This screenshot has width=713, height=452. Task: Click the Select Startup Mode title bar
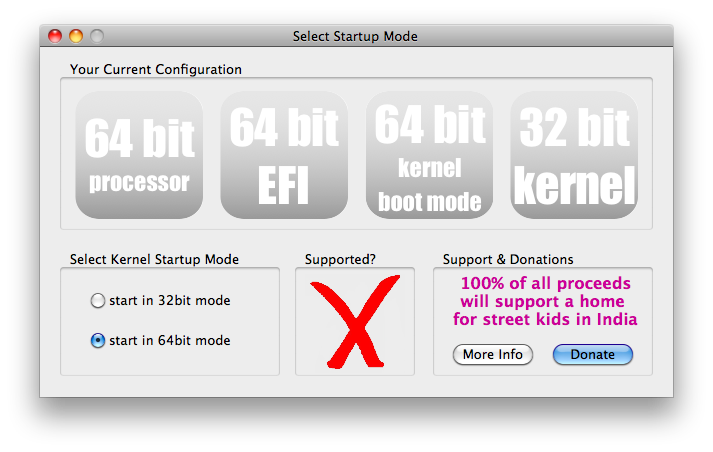click(x=355, y=36)
